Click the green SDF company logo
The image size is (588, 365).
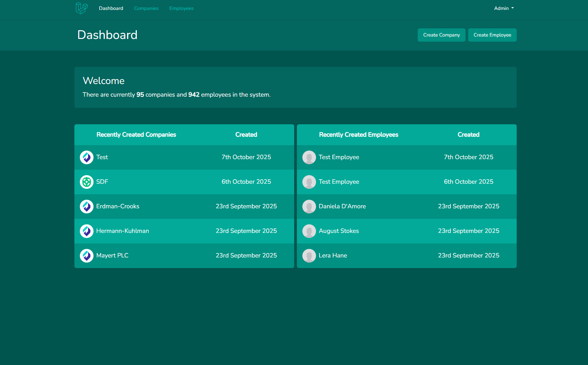pyautogui.click(x=87, y=182)
